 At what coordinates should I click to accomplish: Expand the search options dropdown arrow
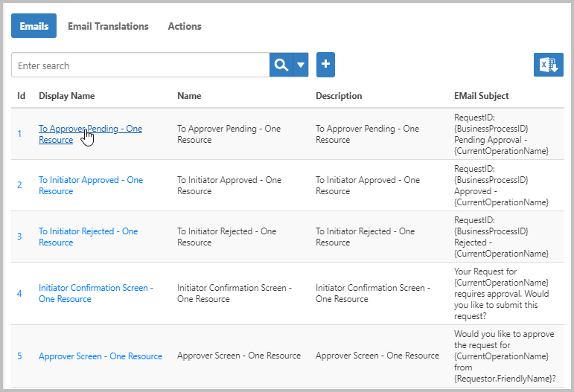tap(301, 65)
